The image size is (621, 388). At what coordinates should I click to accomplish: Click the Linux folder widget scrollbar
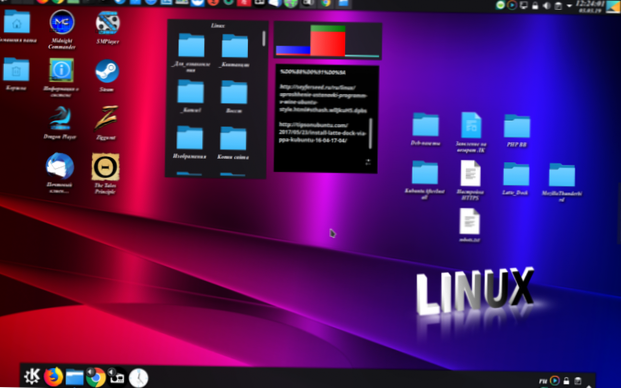pyautogui.click(x=264, y=39)
